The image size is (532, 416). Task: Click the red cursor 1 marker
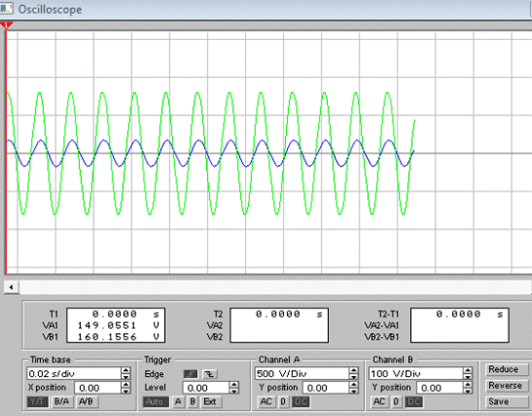(x=6, y=25)
